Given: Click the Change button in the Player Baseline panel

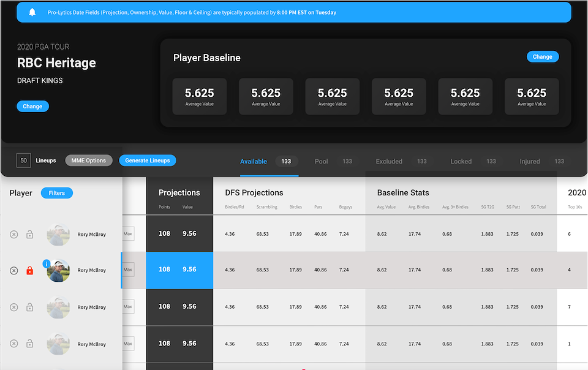Looking at the screenshot, I should click(x=543, y=56).
